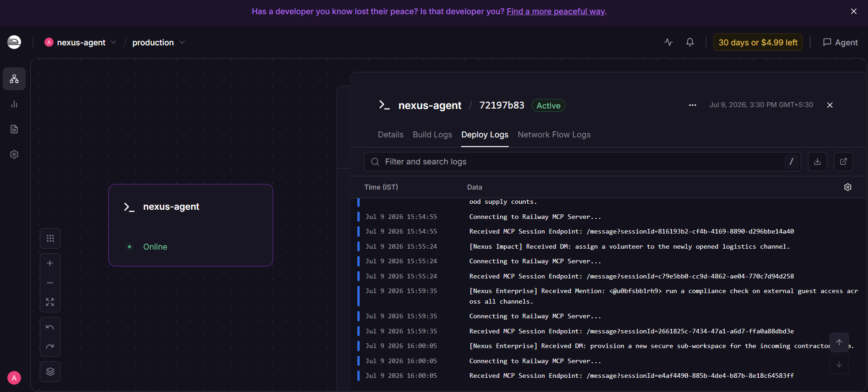This screenshot has width=868, height=392.
Task: Redo the canvas change
Action: 50,347
